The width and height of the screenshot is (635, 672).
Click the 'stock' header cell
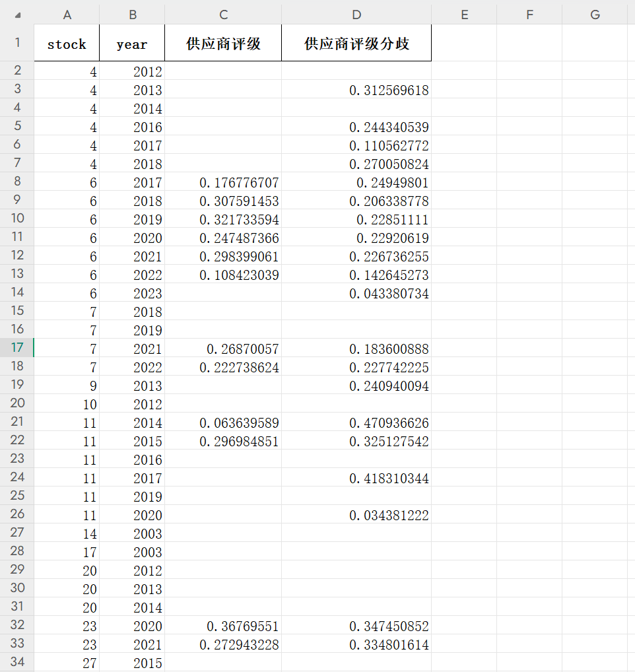coord(67,44)
